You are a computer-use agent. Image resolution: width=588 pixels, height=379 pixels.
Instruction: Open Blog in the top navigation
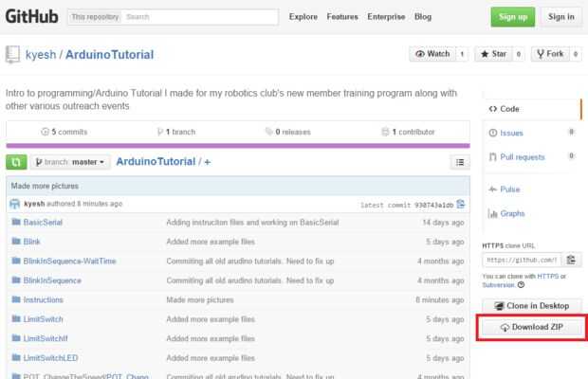pos(423,17)
